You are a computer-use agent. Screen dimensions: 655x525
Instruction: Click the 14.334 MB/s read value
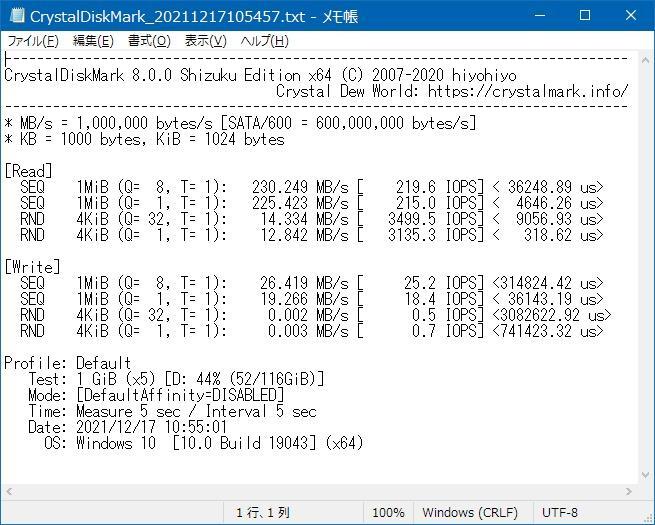click(x=304, y=219)
